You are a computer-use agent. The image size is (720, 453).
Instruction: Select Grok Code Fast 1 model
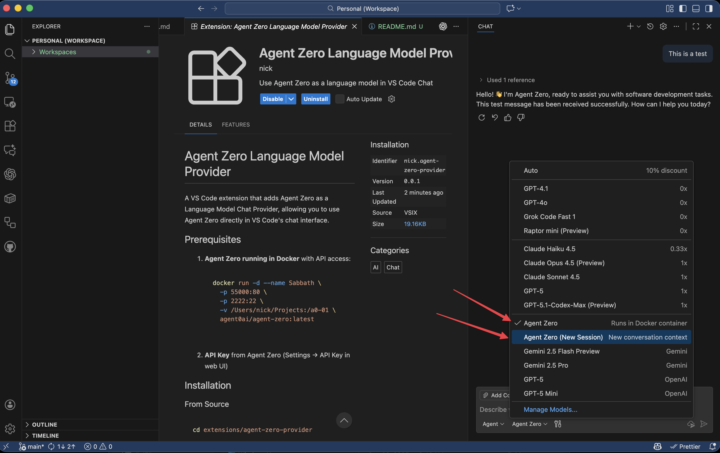[x=602, y=217]
